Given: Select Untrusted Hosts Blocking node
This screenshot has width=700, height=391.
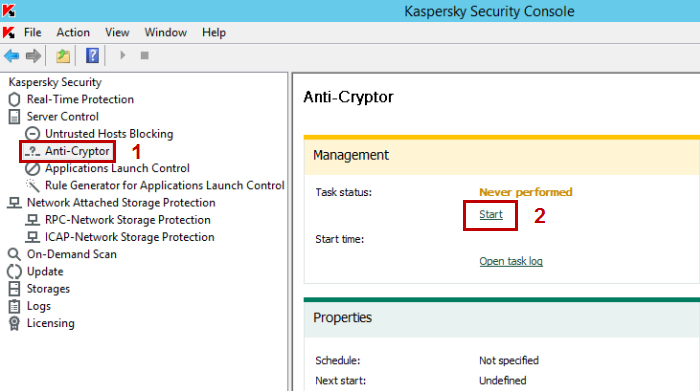Looking at the screenshot, I should [x=109, y=134].
